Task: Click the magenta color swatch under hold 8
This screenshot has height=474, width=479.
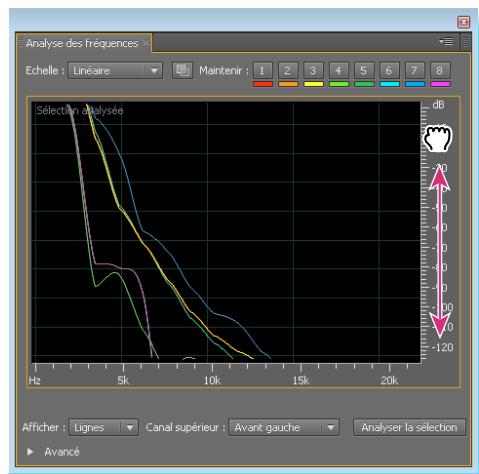Action: 440,84
